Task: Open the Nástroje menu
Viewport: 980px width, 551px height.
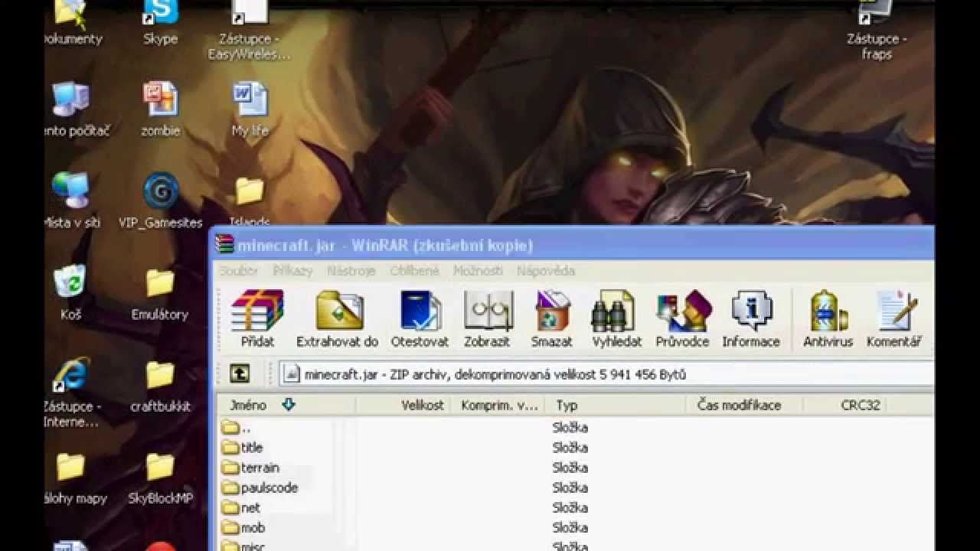Action: point(351,271)
